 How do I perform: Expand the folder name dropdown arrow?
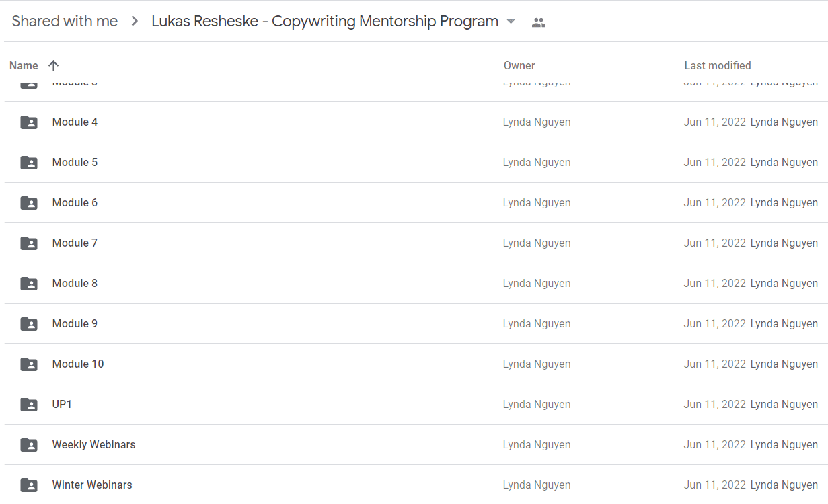click(x=511, y=22)
